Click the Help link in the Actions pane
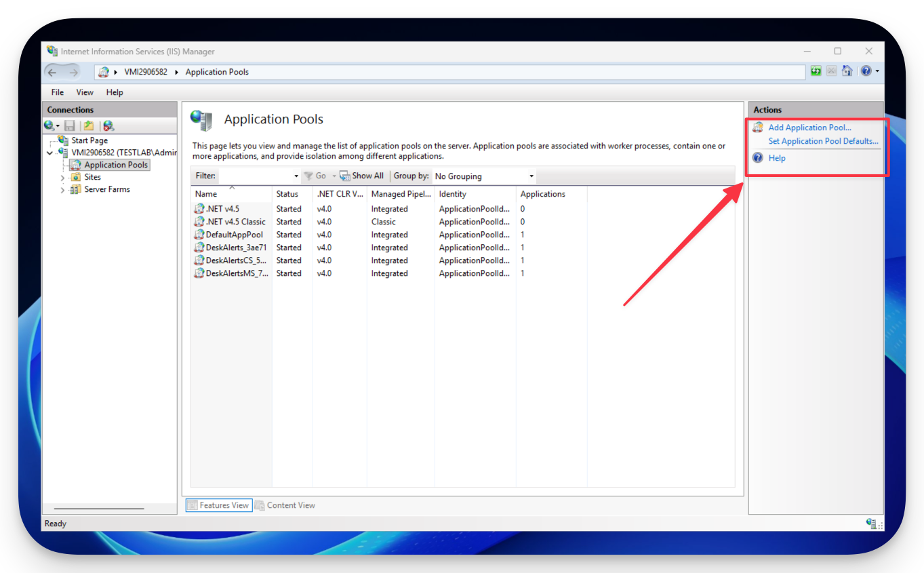Screen dimensions: 924x573 (x=776, y=157)
